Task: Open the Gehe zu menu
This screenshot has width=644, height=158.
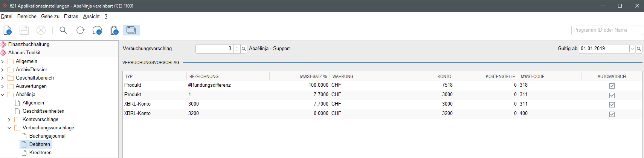Action: [x=50, y=16]
